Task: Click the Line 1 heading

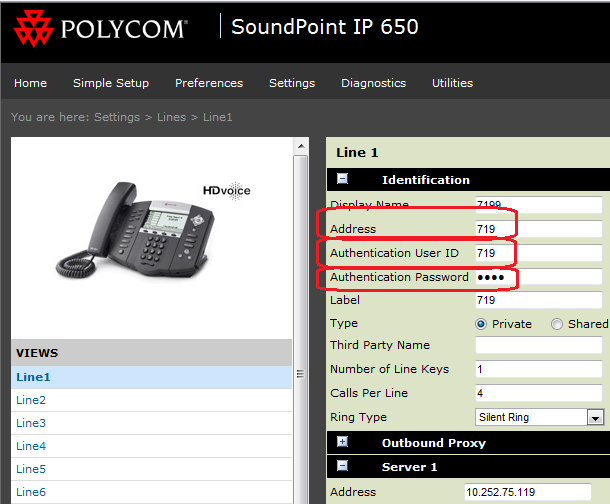Action: (357, 152)
